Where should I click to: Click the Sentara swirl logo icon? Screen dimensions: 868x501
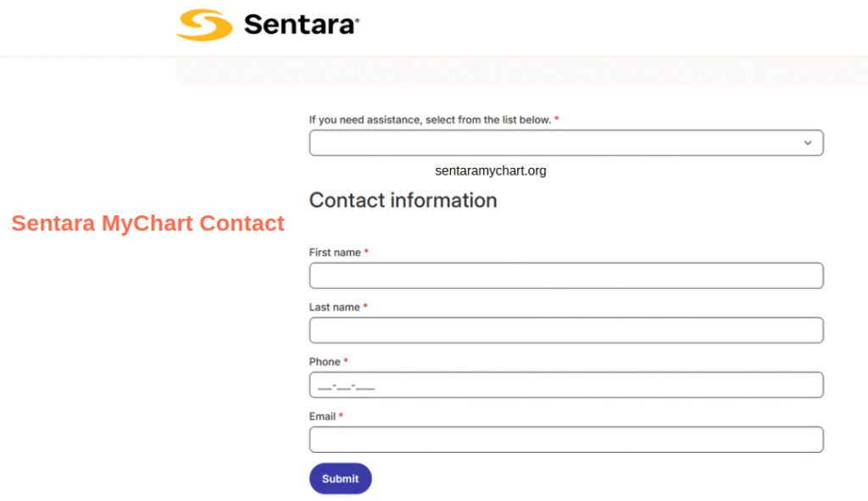[x=203, y=25]
